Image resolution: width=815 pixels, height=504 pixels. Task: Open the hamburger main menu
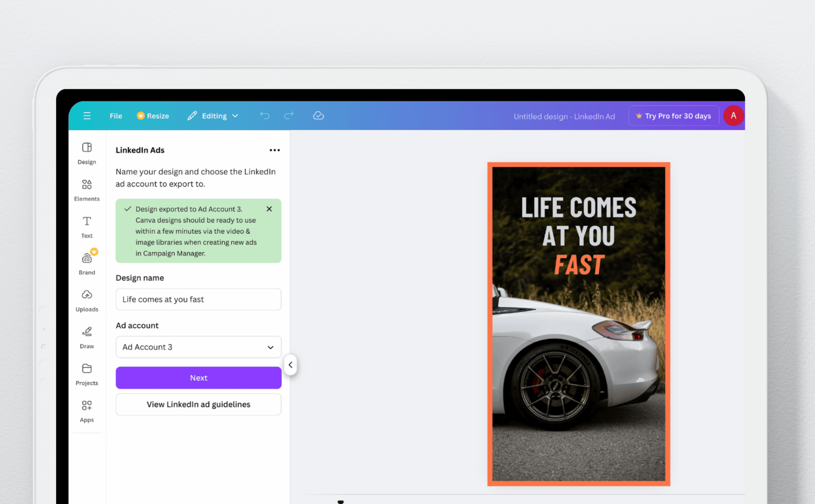pyautogui.click(x=87, y=116)
